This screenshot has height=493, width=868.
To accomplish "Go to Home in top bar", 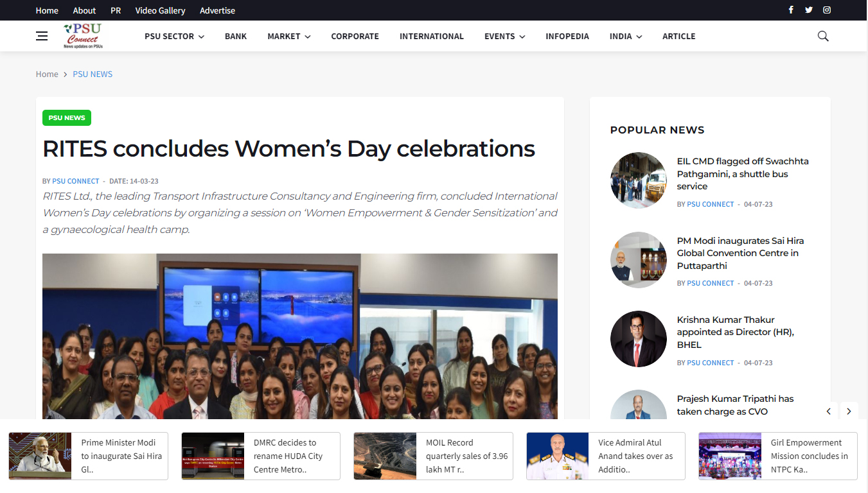I will (47, 10).
